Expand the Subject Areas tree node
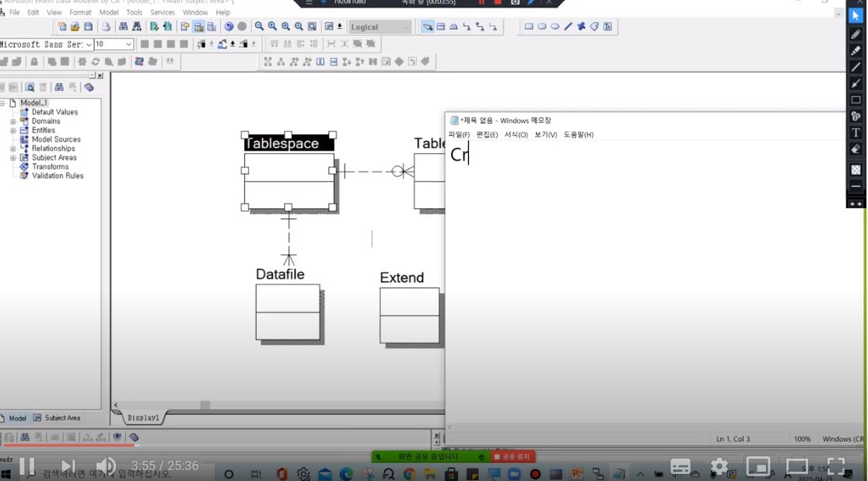 pyautogui.click(x=12, y=158)
